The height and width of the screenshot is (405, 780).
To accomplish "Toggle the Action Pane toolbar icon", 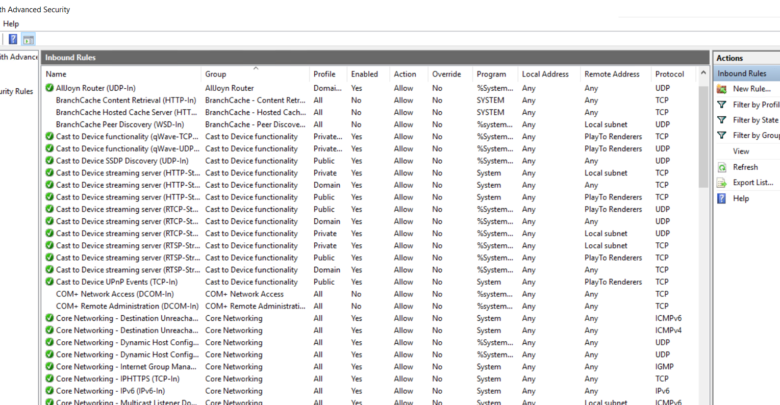I will point(28,39).
